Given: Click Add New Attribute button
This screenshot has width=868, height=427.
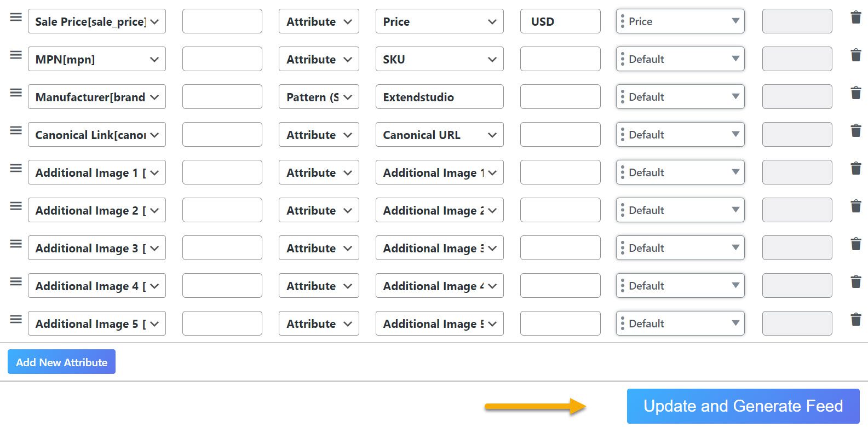Looking at the screenshot, I should pyautogui.click(x=61, y=362).
